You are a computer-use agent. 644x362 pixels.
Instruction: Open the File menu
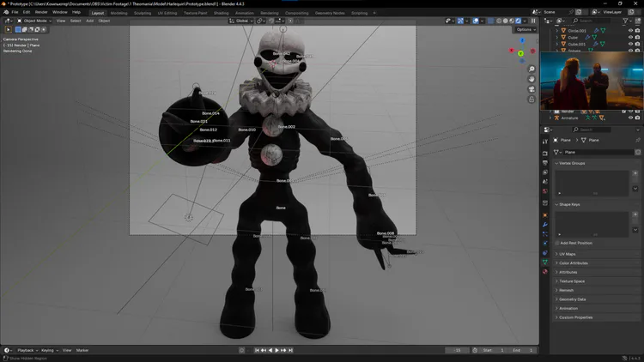(15, 12)
